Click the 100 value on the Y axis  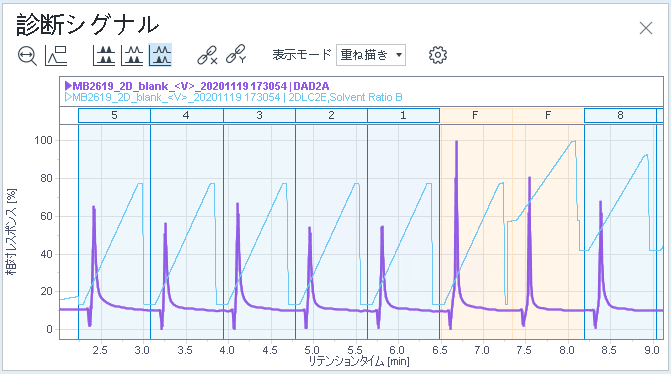tap(43, 140)
